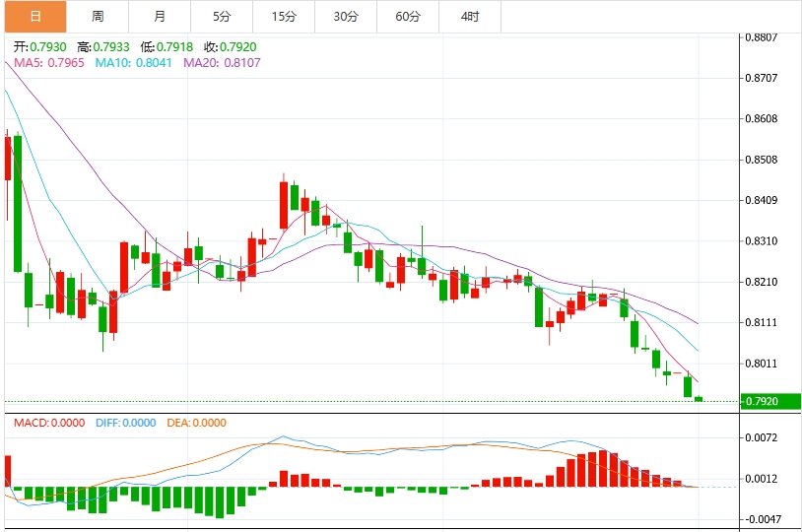Screen dimensions: 802x532
Task: Open the 15分 timeframe tab
Action: tap(284, 17)
